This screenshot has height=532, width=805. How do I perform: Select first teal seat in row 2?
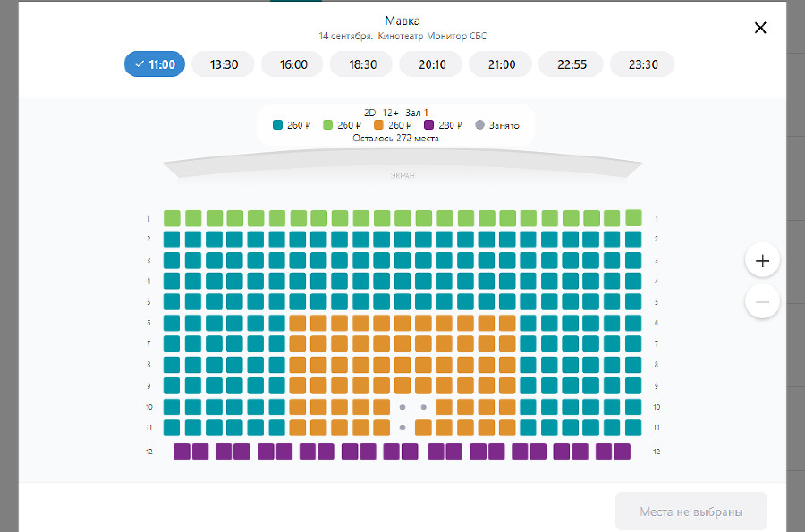(x=172, y=240)
